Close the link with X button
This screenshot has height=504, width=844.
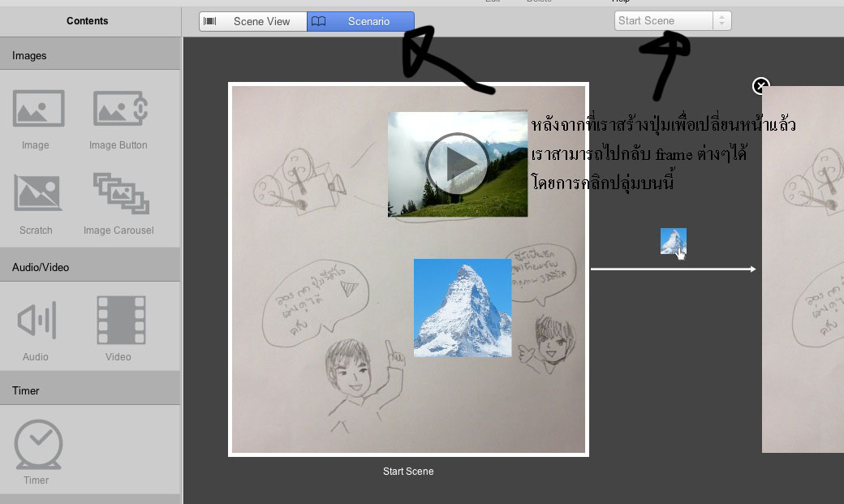coord(760,85)
